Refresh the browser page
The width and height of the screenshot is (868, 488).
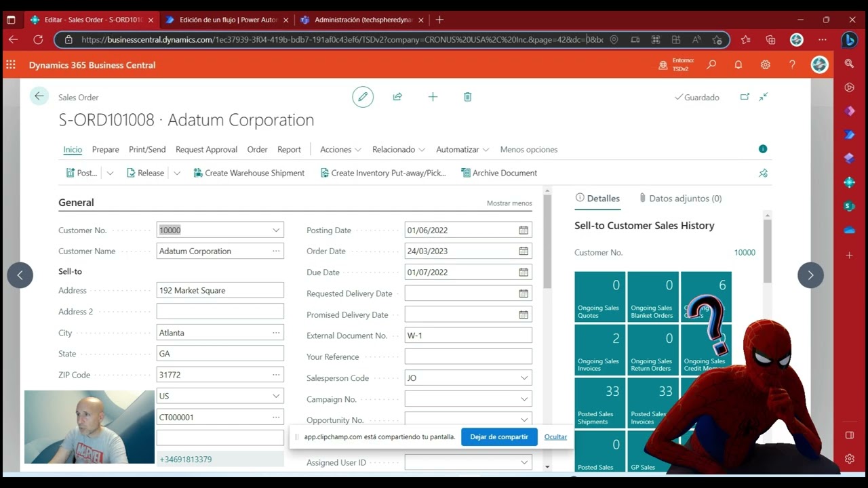click(38, 40)
